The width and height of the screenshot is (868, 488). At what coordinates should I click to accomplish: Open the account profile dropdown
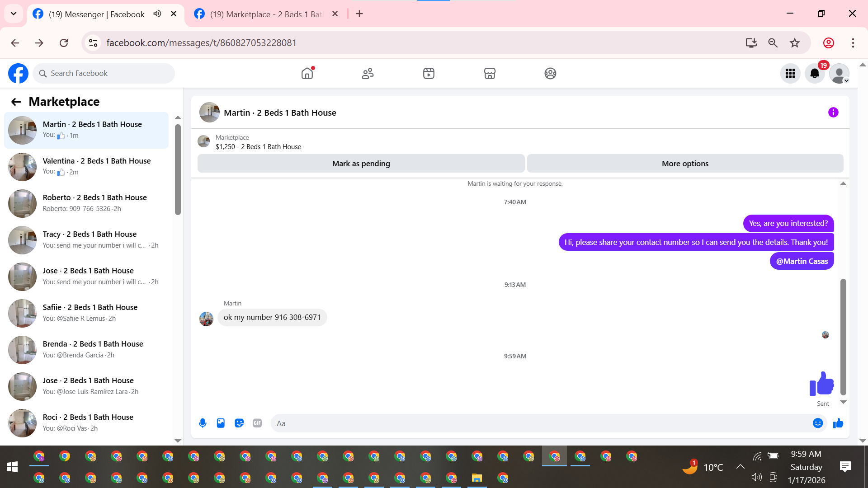pyautogui.click(x=840, y=74)
